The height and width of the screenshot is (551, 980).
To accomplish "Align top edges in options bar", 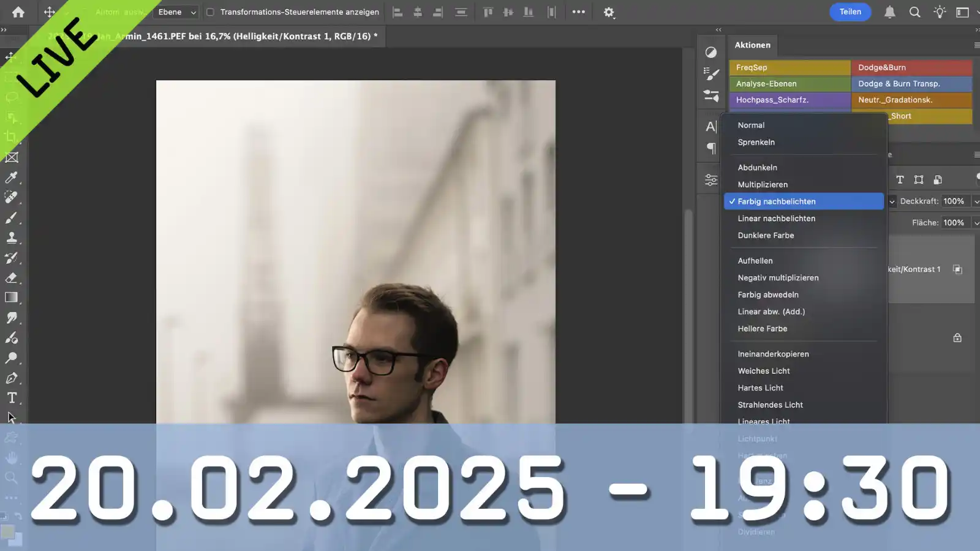I will coord(488,12).
